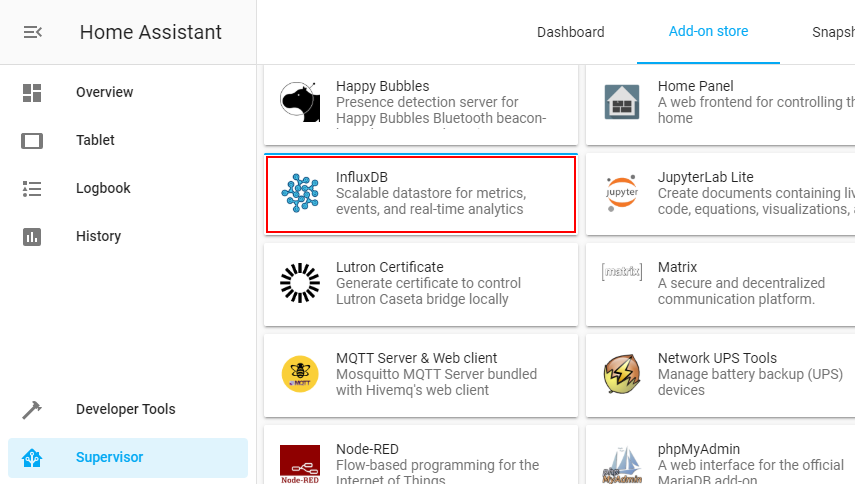Open the InfluxDB add-on title
Viewport: 855px width, 484px height.
(x=362, y=177)
